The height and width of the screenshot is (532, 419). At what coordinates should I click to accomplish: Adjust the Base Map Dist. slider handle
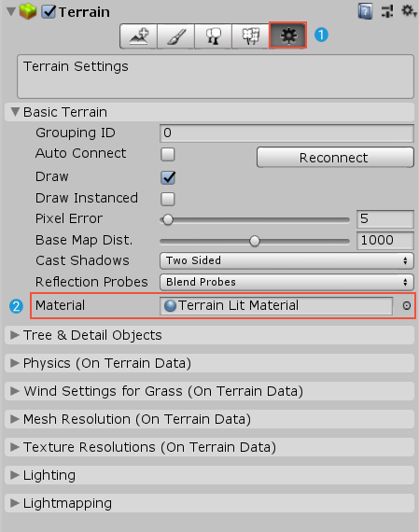pyautogui.click(x=255, y=241)
